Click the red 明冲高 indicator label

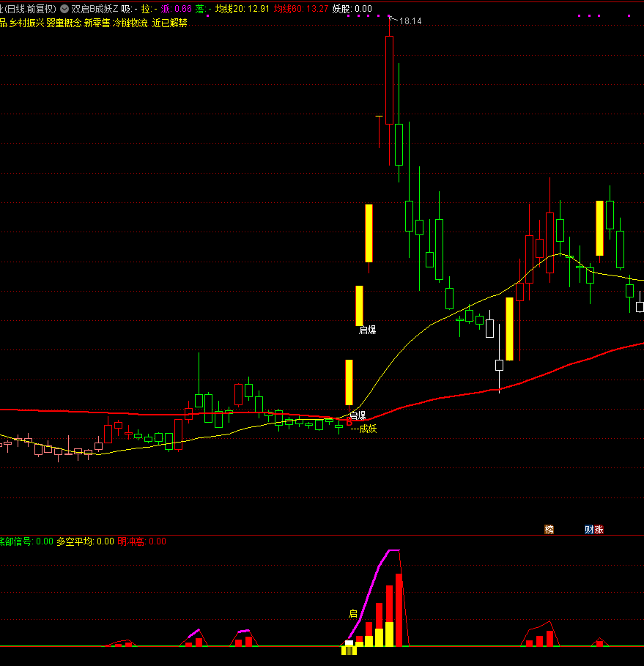pos(142,541)
